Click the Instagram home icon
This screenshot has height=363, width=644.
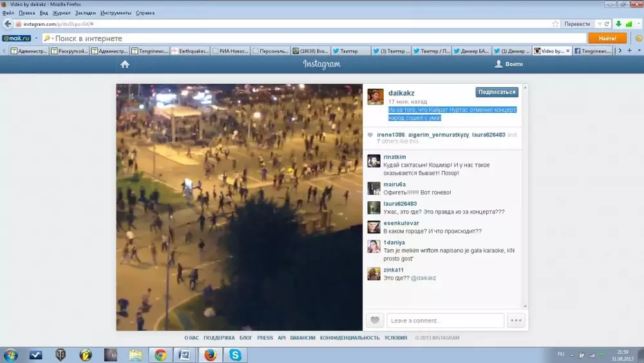(125, 64)
